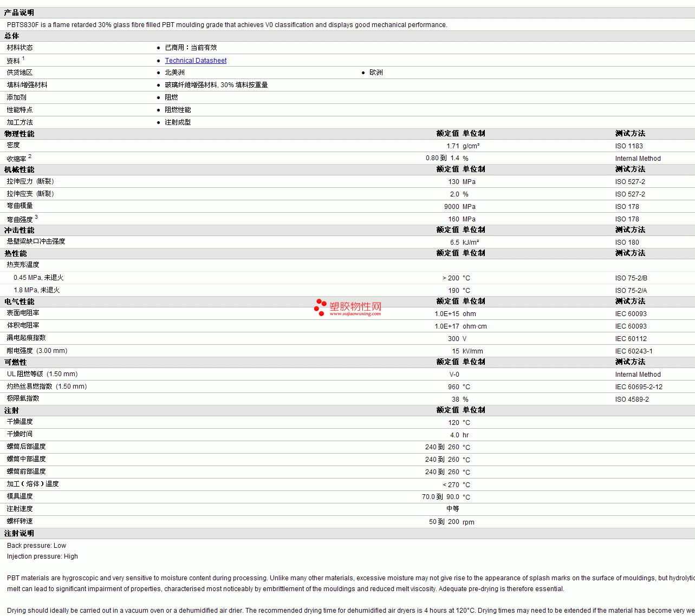The image size is (695, 616).
Task: Select the 北美洲 region value
Action: click(174, 73)
